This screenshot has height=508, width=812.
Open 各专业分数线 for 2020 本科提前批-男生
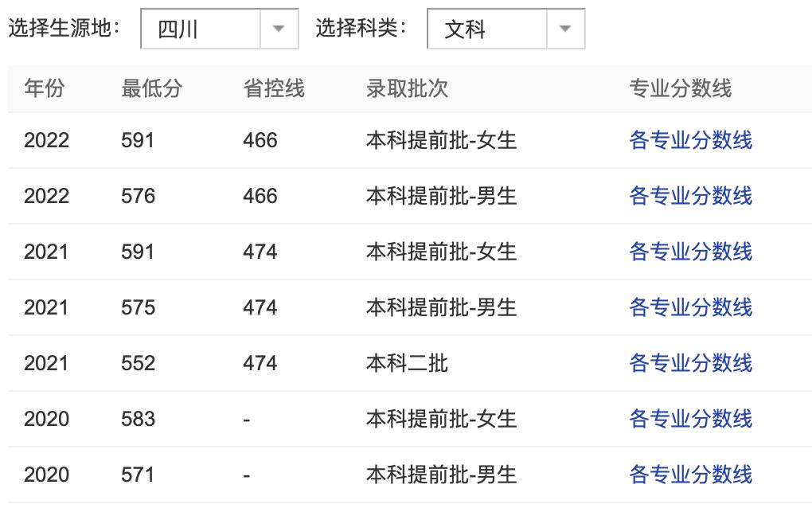pyautogui.click(x=691, y=475)
